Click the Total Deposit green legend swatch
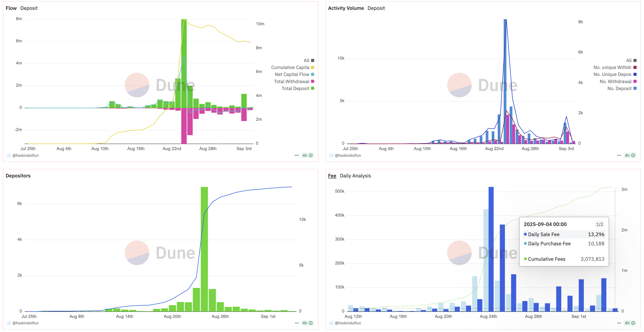Image resolution: width=644 pixels, height=332 pixels. [x=313, y=88]
